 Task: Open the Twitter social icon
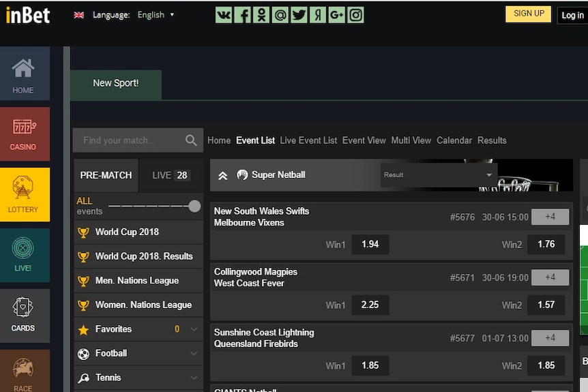pos(299,15)
